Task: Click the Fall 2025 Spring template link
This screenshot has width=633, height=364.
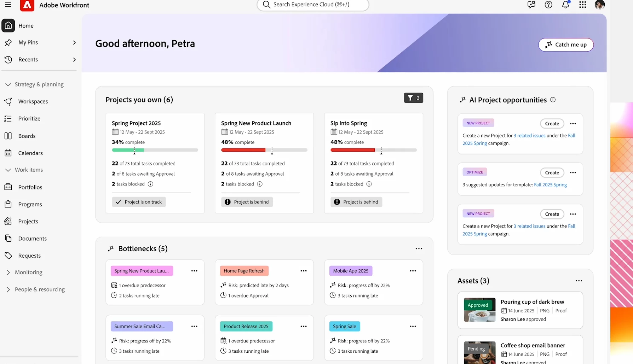Action: [x=550, y=184]
